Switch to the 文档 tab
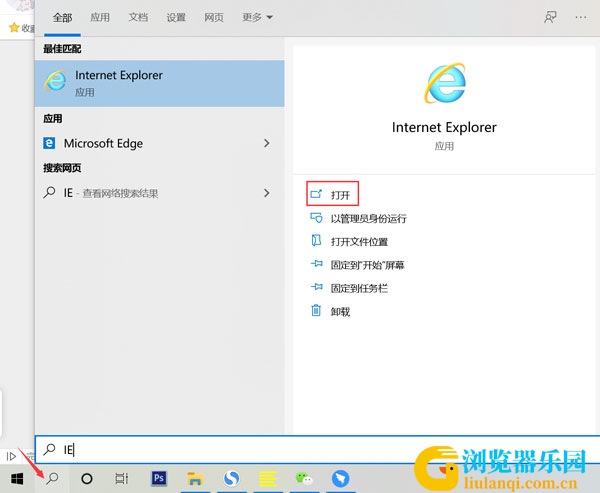This screenshot has width=600, height=493. (x=138, y=17)
